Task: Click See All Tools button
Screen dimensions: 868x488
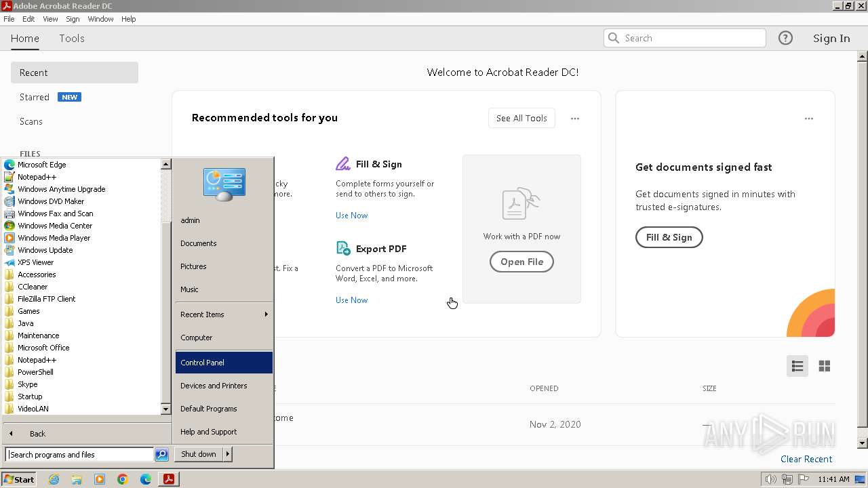Action: coord(521,118)
